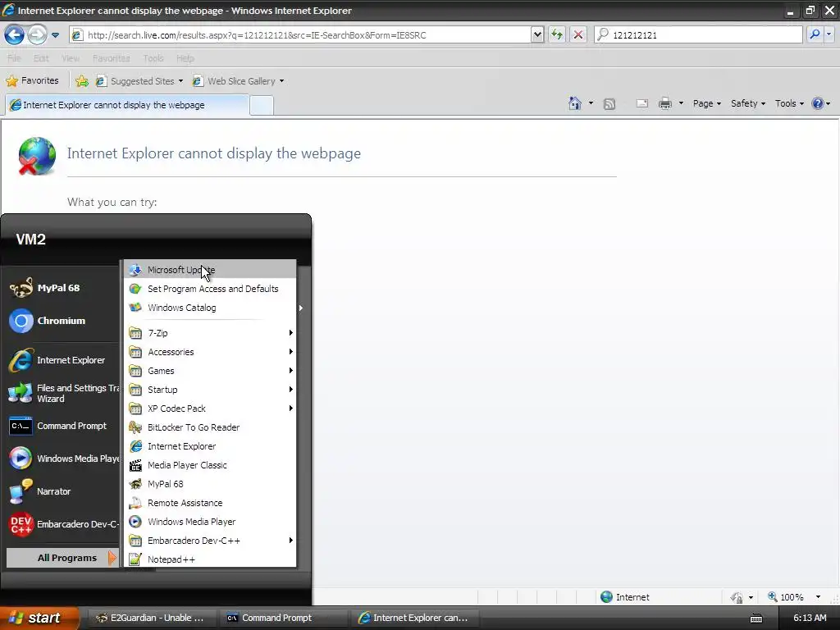
Task: Click the Add to Favorites Bar icon
Action: [82, 81]
